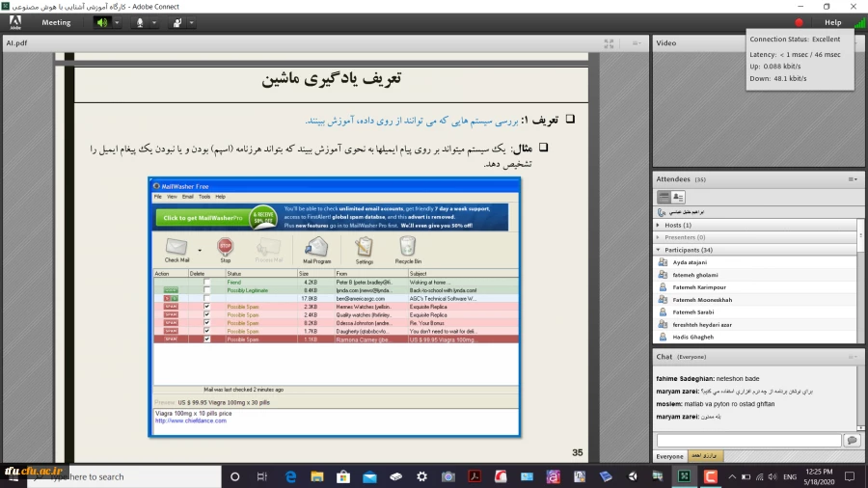
Task: Click user icon beside Fatemeh Karimpour
Action: click(x=663, y=287)
